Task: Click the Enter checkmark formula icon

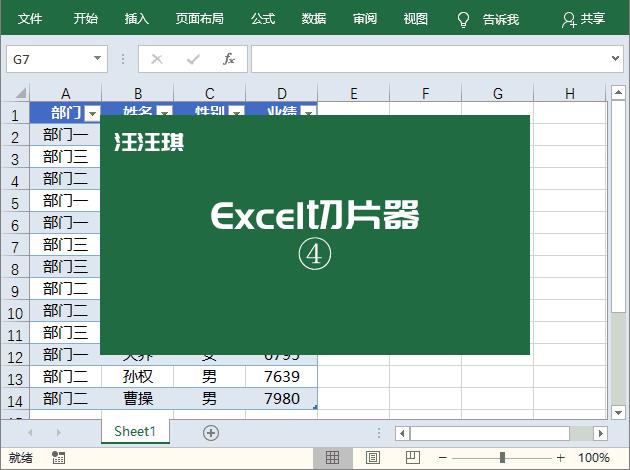Action: click(x=193, y=59)
